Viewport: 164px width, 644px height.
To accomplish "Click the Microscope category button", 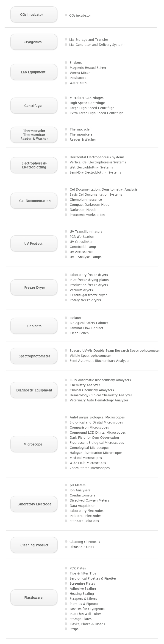I will (x=34, y=444).
